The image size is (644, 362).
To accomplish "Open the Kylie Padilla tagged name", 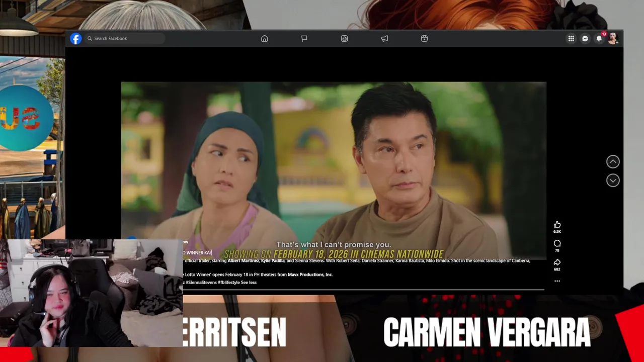I will (273, 261).
